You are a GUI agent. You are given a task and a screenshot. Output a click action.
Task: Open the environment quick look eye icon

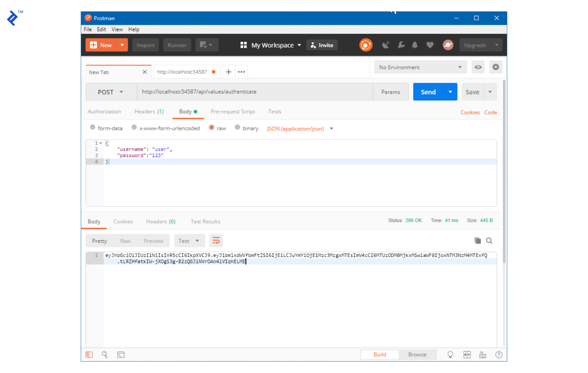(x=478, y=67)
